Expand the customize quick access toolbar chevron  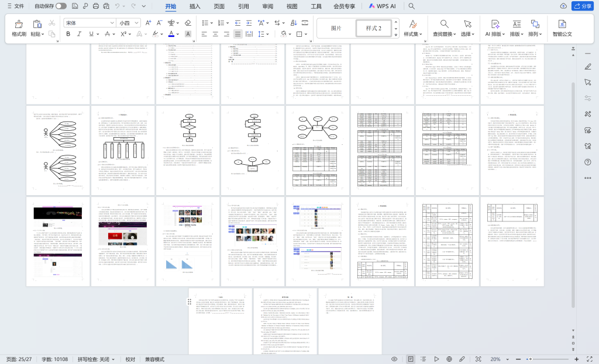(x=144, y=6)
